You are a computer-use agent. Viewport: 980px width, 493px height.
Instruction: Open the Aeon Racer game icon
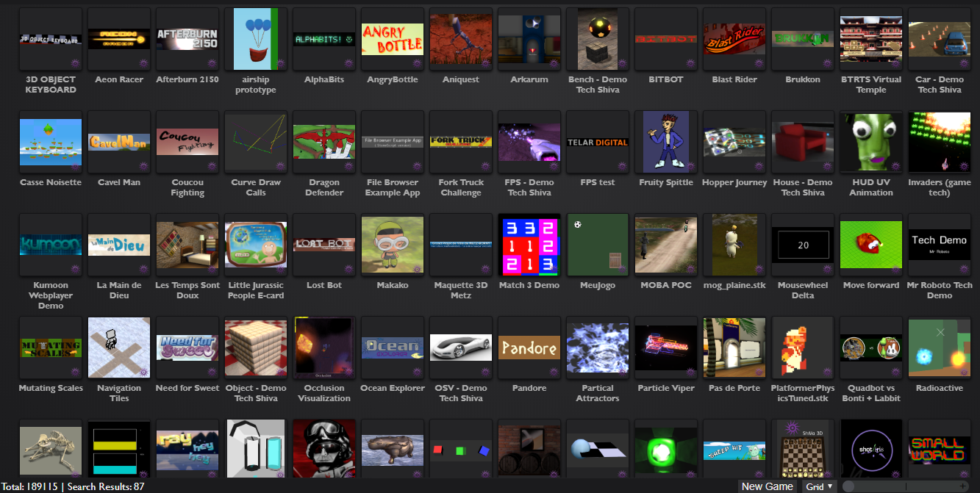(119, 39)
